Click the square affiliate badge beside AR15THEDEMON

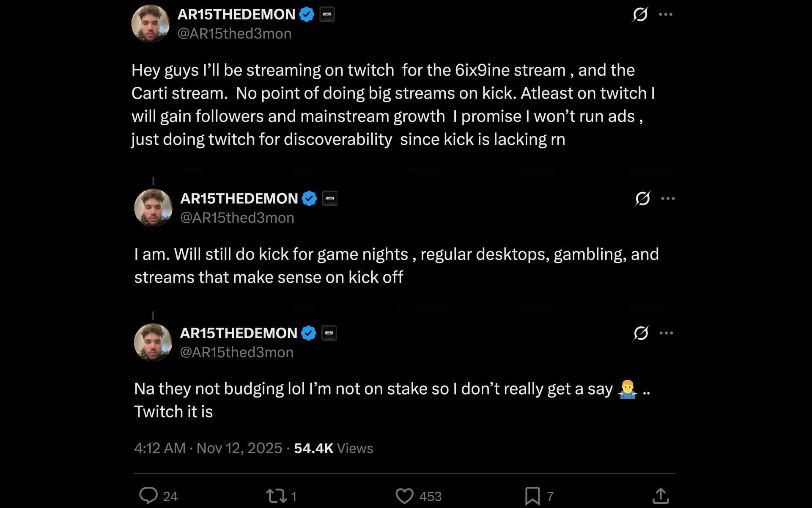pos(326,14)
